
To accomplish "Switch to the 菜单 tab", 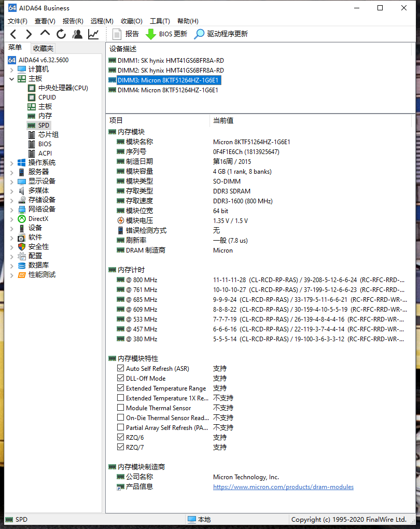I will 15,48.
